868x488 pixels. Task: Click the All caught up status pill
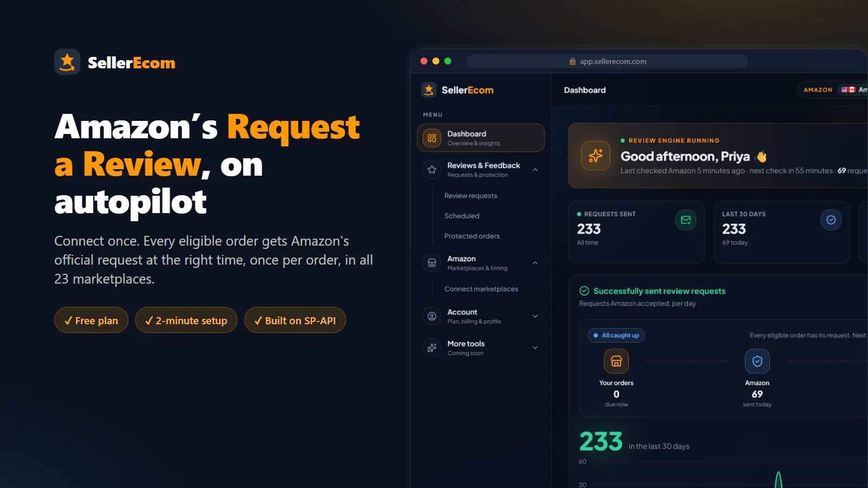pyautogui.click(x=616, y=335)
